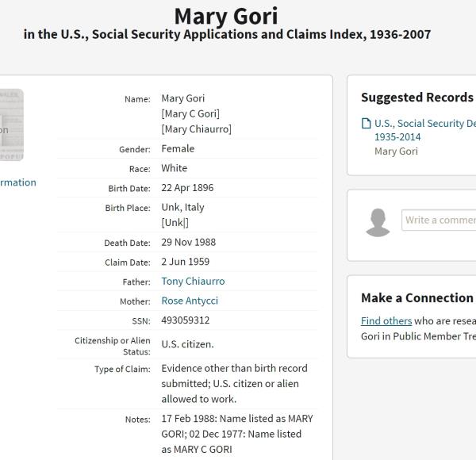Click the user avatar silhouette icon
476x460 pixels.
(378, 222)
